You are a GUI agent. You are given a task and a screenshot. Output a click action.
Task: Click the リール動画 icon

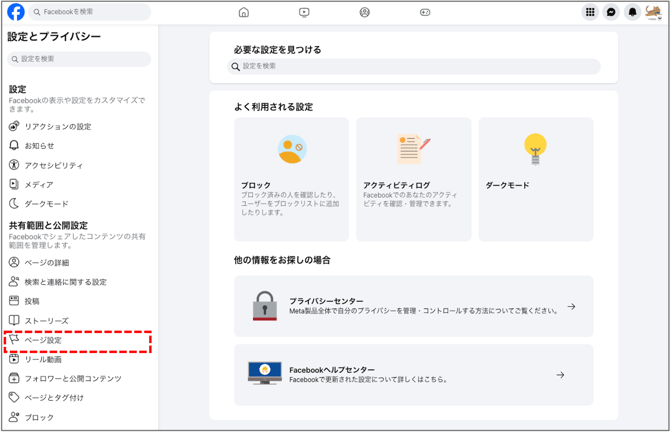pos(14,359)
